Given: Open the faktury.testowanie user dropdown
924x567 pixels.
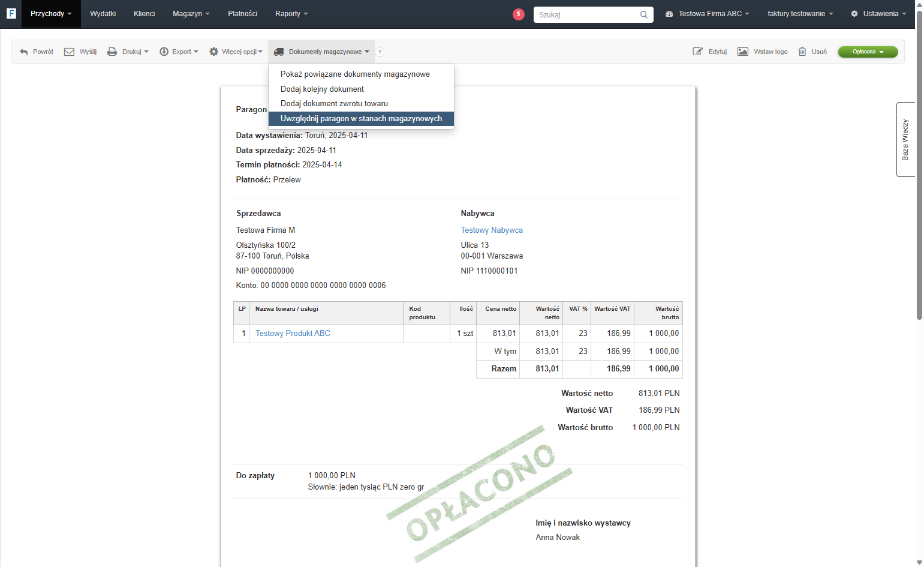Looking at the screenshot, I should [800, 14].
